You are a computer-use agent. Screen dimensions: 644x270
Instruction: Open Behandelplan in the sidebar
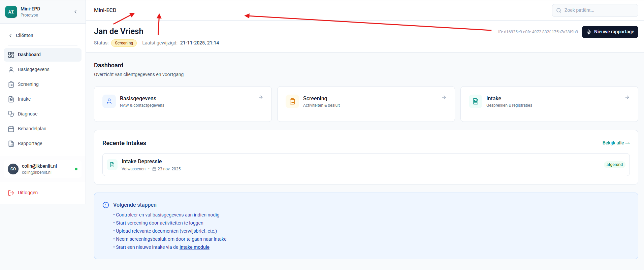(43, 129)
